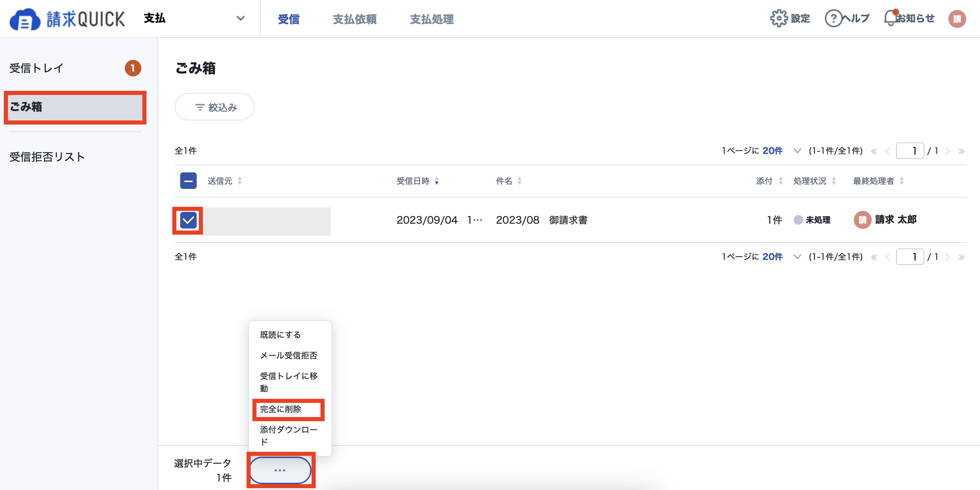This screenshot has height=490, width=980.
Task: Open the お知らせ bell notifications
Action: [x=890, y=18]
